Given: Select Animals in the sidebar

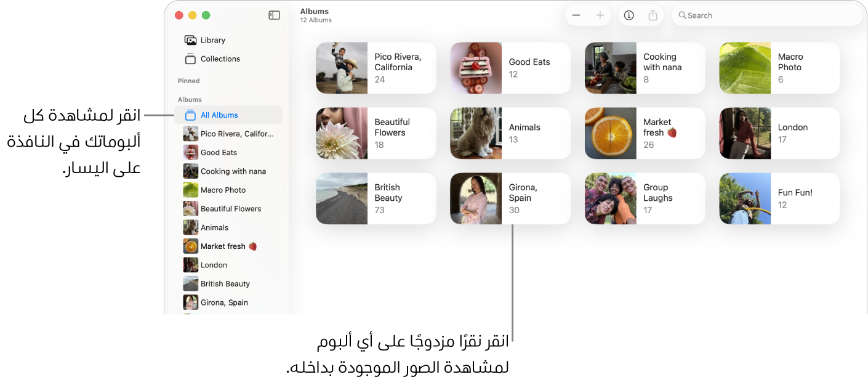Looking at the screenshot, I should point(228,228).
